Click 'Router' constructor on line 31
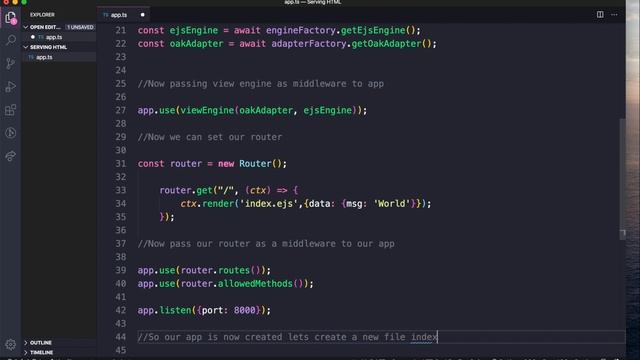 (x=255, y=164)
